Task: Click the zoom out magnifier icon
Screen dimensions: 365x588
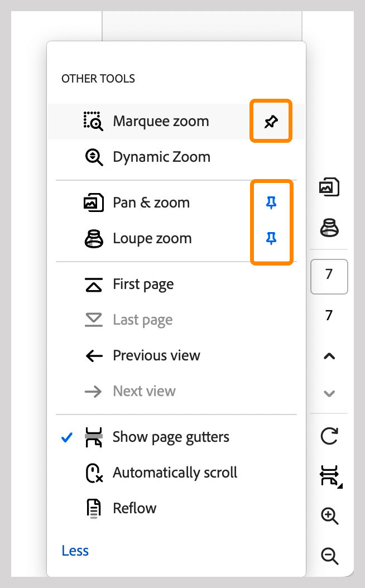Action: [x=329, y=556]
